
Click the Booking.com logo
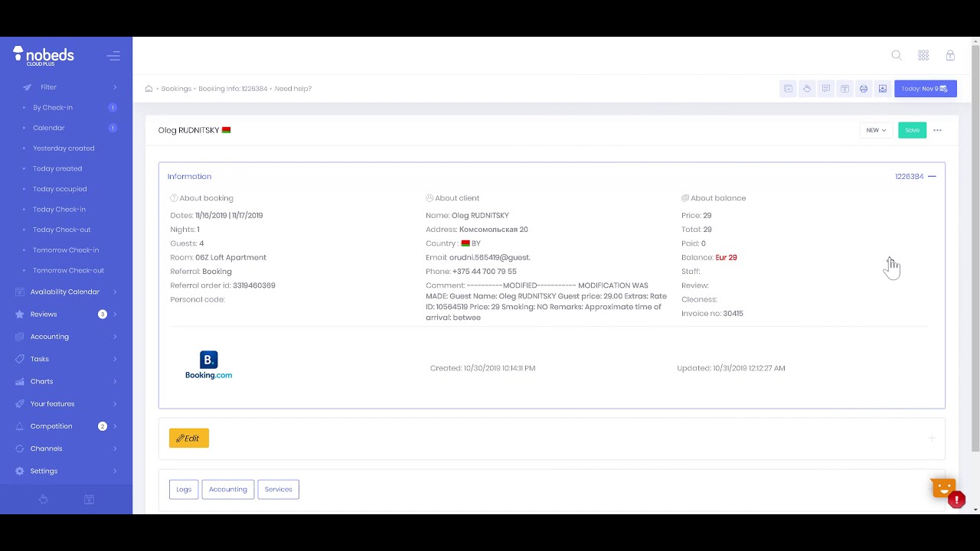pyautogui.click(x=208, y=366)
